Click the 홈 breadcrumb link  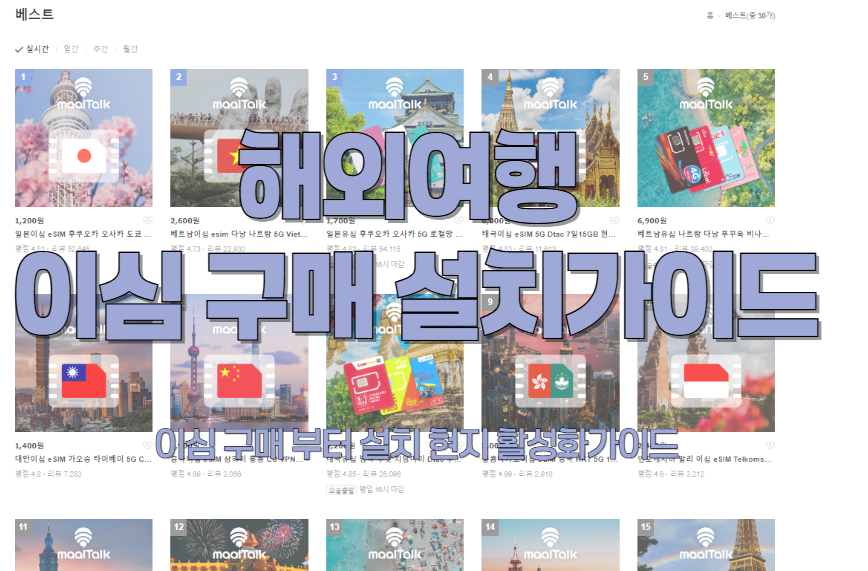pos(710,16)
